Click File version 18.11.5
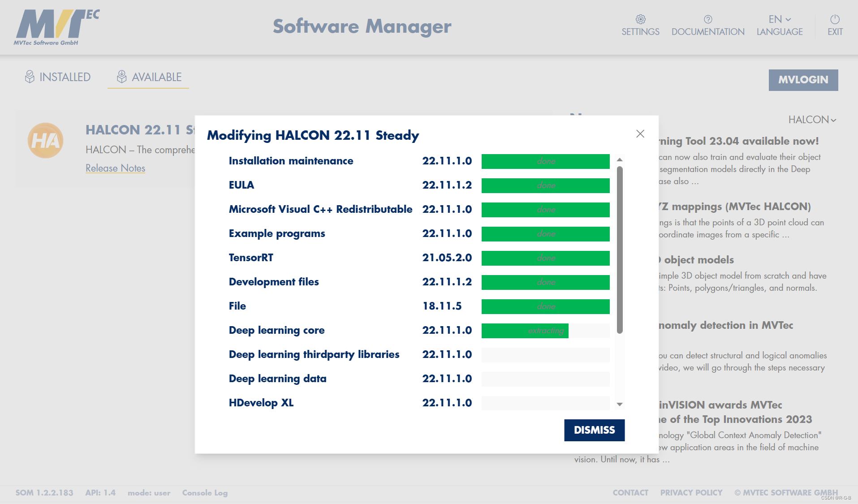 442,306
